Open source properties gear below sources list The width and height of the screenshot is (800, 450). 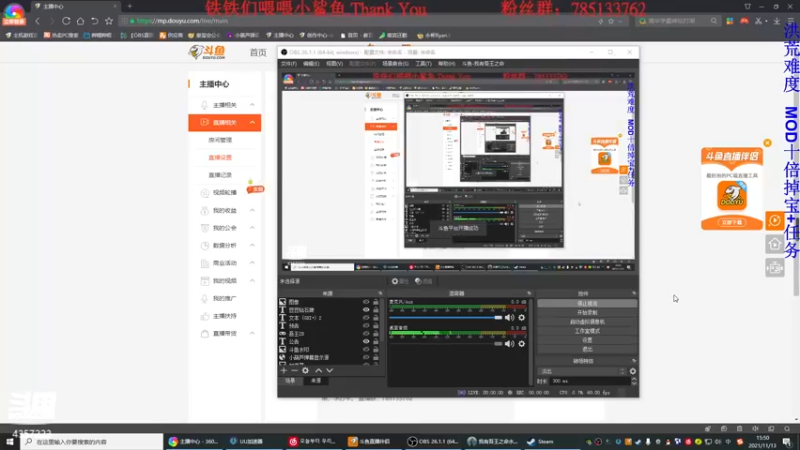pyautogui.click(x=305, y=370)
